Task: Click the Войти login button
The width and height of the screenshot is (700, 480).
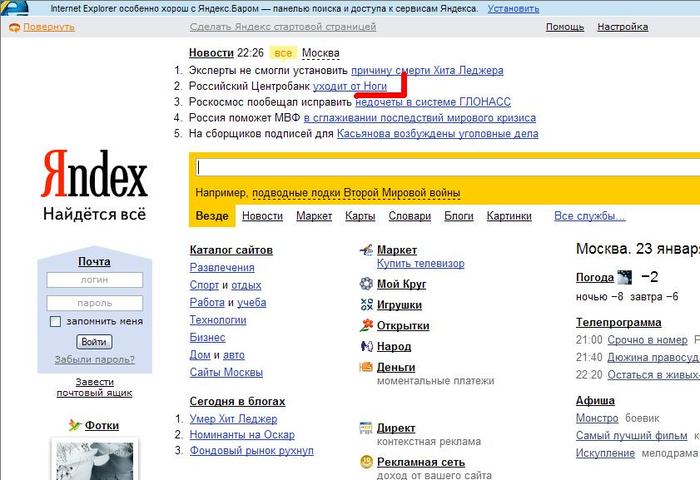Action: 94,342
